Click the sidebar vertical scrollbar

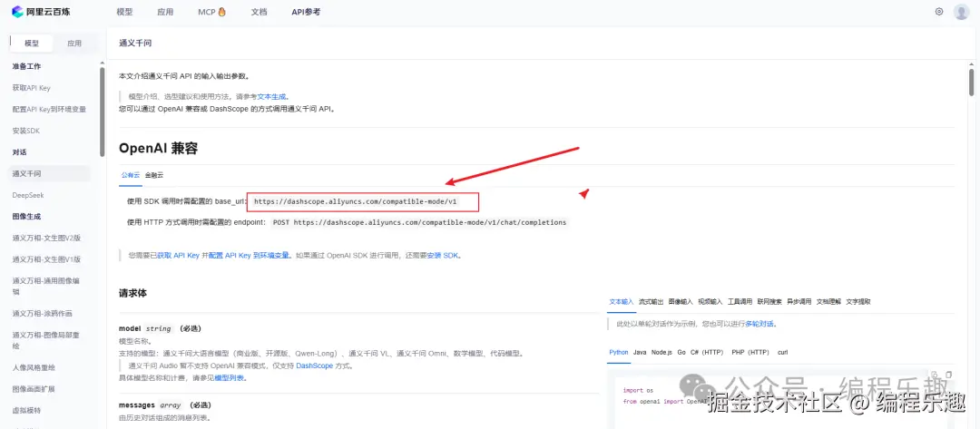102,112
